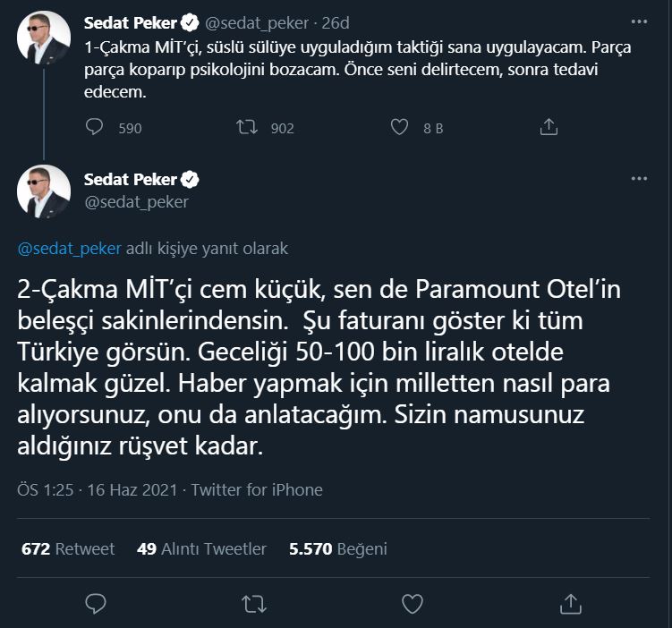Viewport: 672px width, 628px height.
Task: Retweet the main tweet using bottom icon
Action: coord(254,605)
